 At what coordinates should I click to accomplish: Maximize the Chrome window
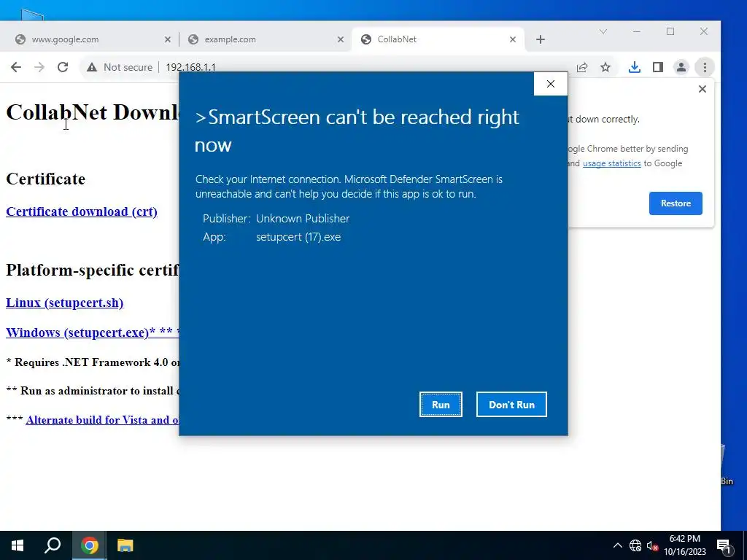point(670,31)
